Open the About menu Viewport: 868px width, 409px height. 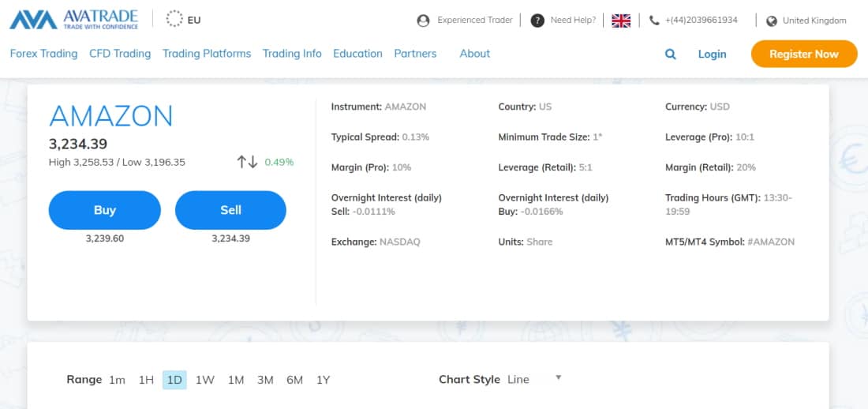(x=475, y=54)
